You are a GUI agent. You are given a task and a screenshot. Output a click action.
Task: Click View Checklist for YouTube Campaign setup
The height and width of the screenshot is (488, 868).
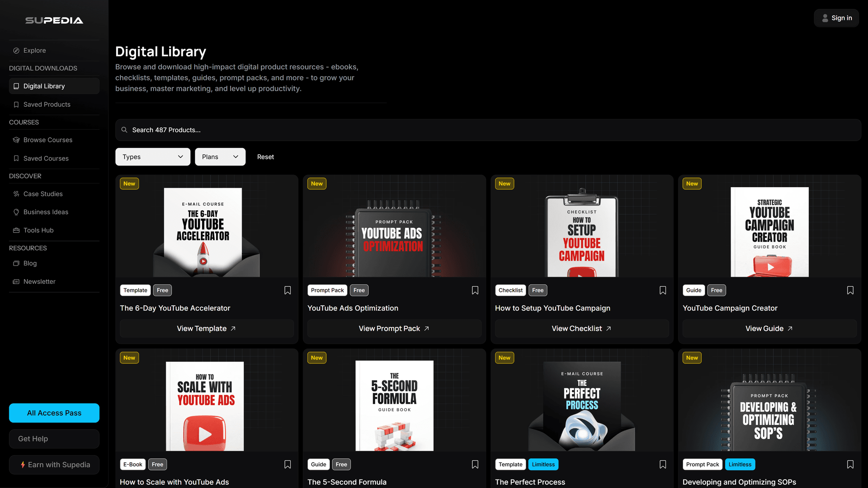pyautogui.click(x=581, y=328)
